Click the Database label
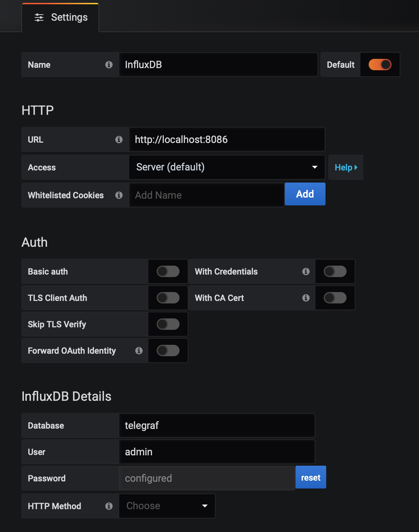Image resolution: width=419 pixels, height=532 pixels. pyautogui.click(x=46, y=426)
